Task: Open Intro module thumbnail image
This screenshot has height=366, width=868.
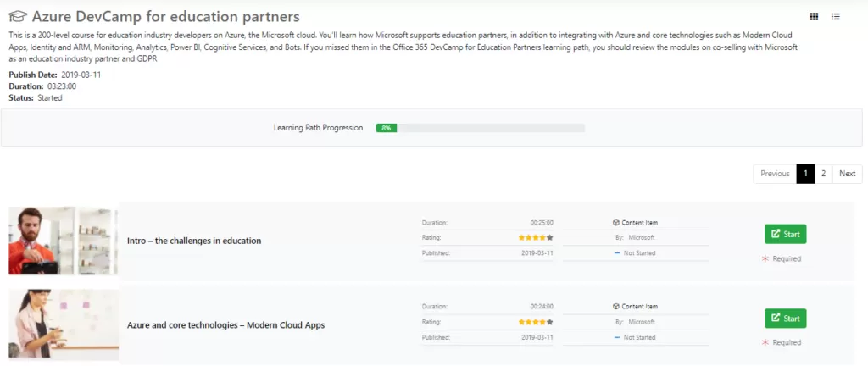Action: [x=63, y=241]
